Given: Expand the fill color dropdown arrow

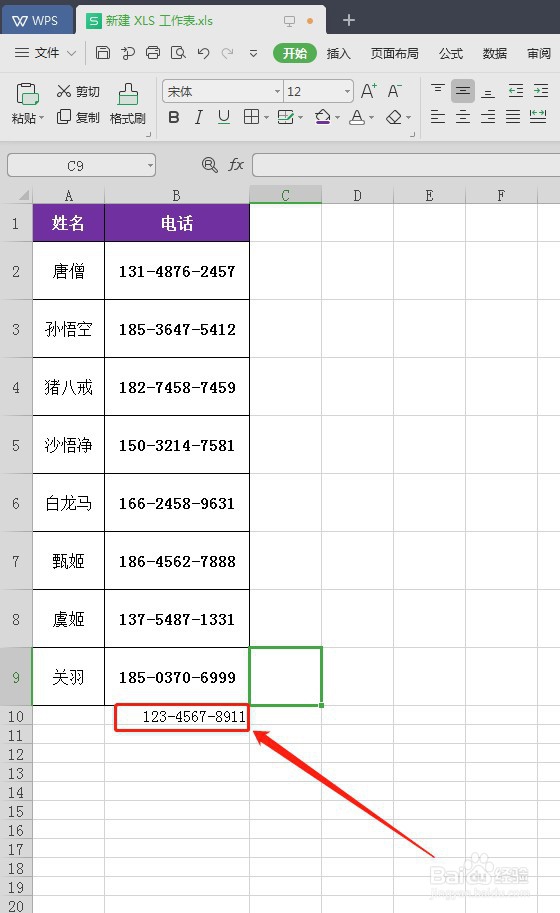Looking at the screenshot, I should pos(337,118).
